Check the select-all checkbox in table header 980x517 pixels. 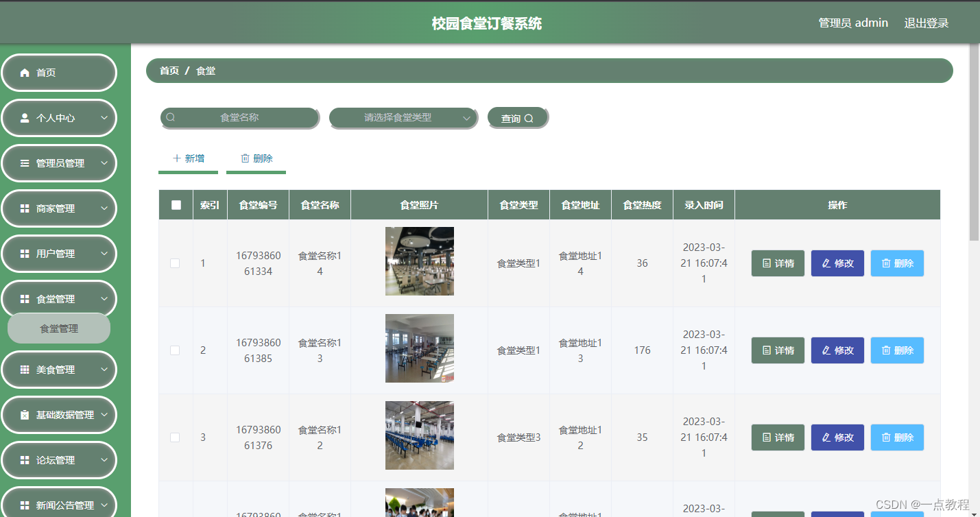pos(175,204)
